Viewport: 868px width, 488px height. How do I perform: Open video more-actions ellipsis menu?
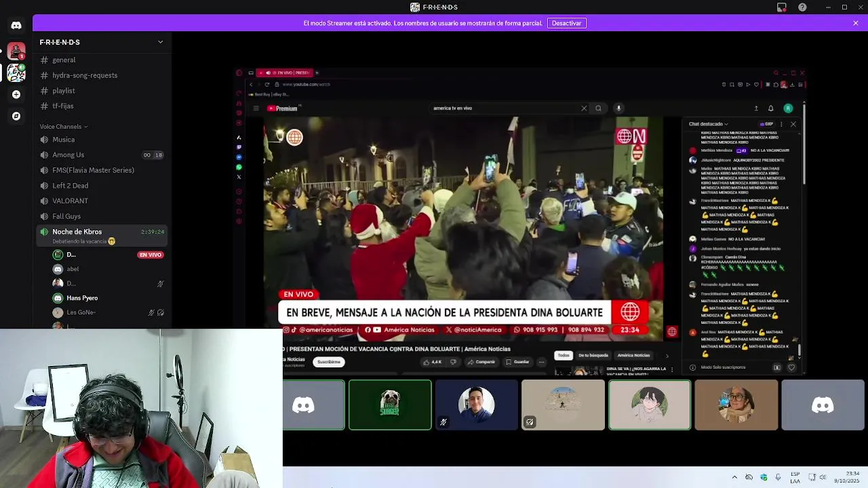point(541,362)
